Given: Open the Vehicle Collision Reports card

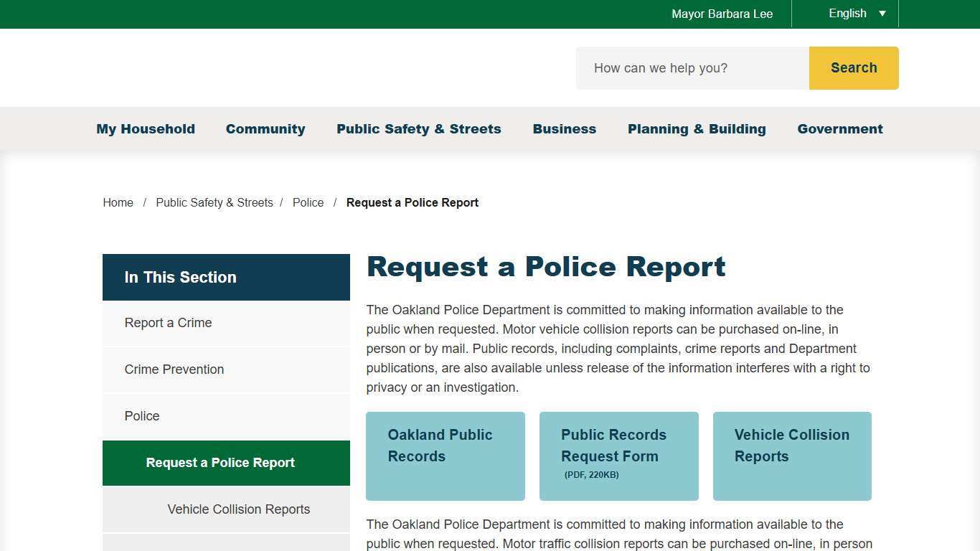Looking at the screenshot, I should 791,456.
